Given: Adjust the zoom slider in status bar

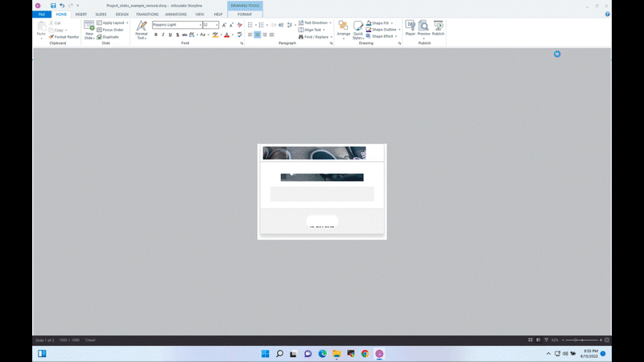Looking at the screenshot, I should pos(582,340).
